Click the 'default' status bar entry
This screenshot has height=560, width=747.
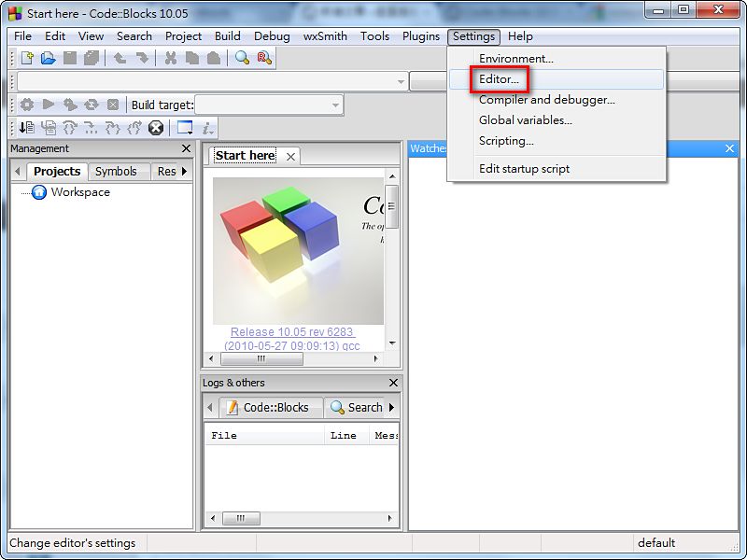(x=656, y=543)
